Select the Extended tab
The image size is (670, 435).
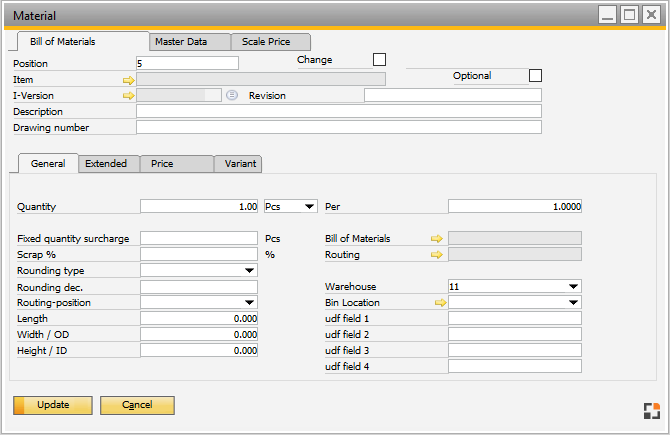tap(106, 164)
